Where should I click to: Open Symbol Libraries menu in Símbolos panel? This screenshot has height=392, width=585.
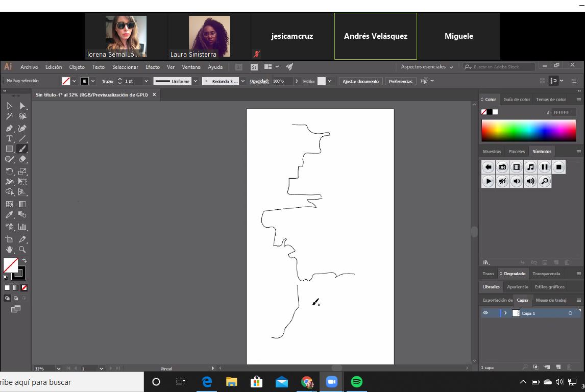(x=486, y=262)
